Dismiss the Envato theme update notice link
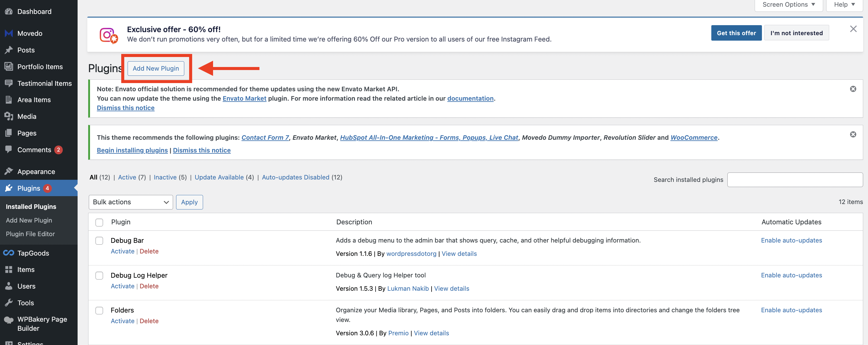 click(126, 108)
